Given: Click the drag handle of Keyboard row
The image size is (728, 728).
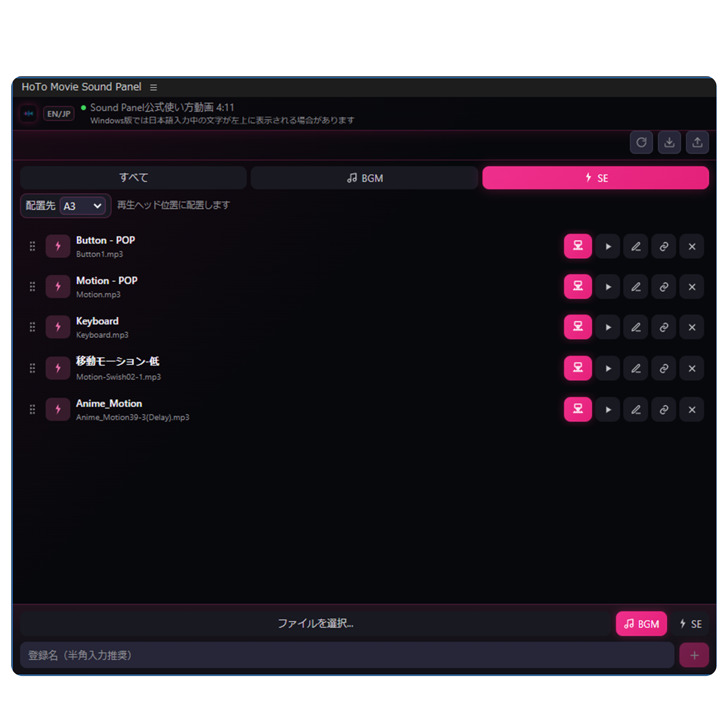Looking at the screenshot, I should click(32, 327).
